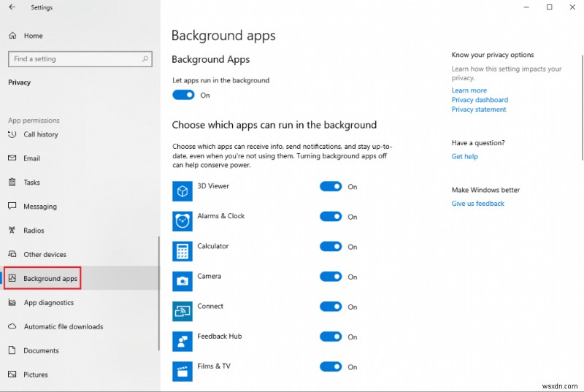Image resolution: width=584 pixels, height=392 pixels.
Task: Click the back arrow in Settings
Action: (x=12, y=7)
